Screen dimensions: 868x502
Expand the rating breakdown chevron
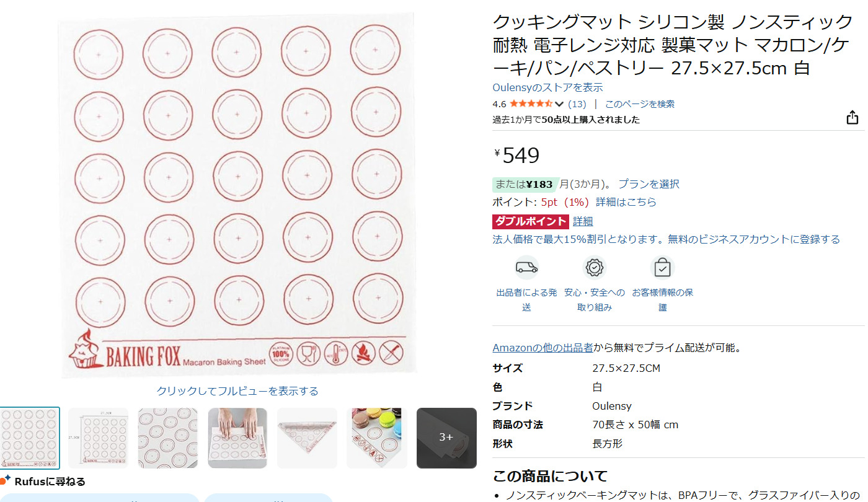click(x=559, y=104)
